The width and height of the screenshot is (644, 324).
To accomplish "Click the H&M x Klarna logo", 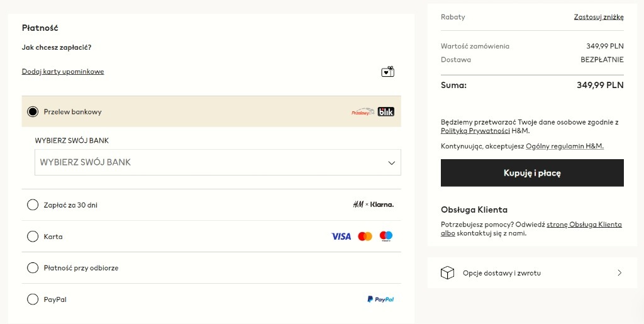I will pos(374,204).
